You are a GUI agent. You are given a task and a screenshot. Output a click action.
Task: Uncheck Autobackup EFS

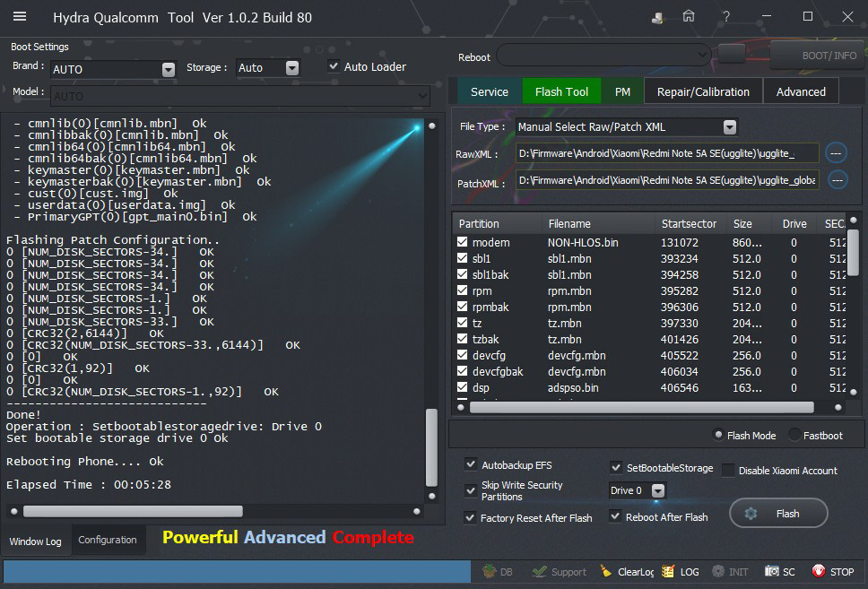(471, 464)
